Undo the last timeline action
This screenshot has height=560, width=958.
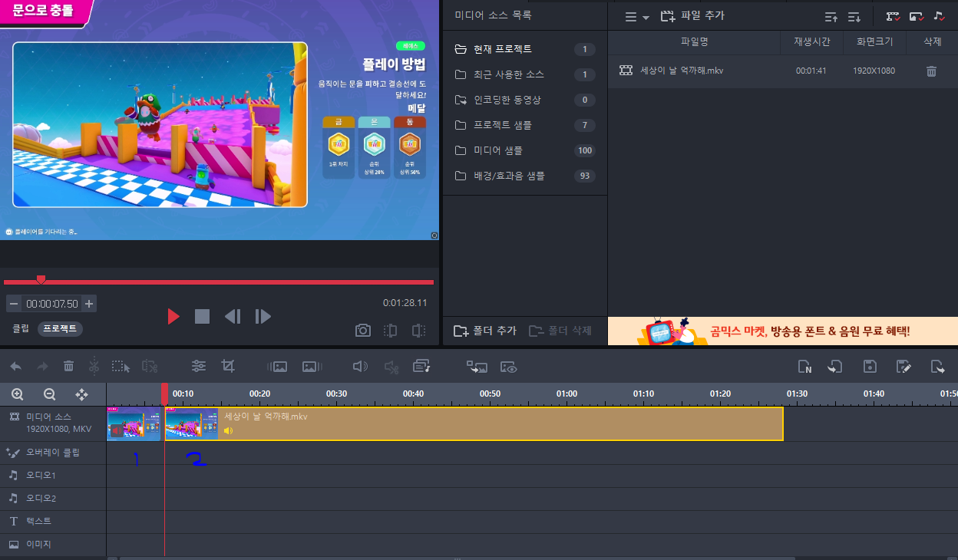[x=16, y=367]
